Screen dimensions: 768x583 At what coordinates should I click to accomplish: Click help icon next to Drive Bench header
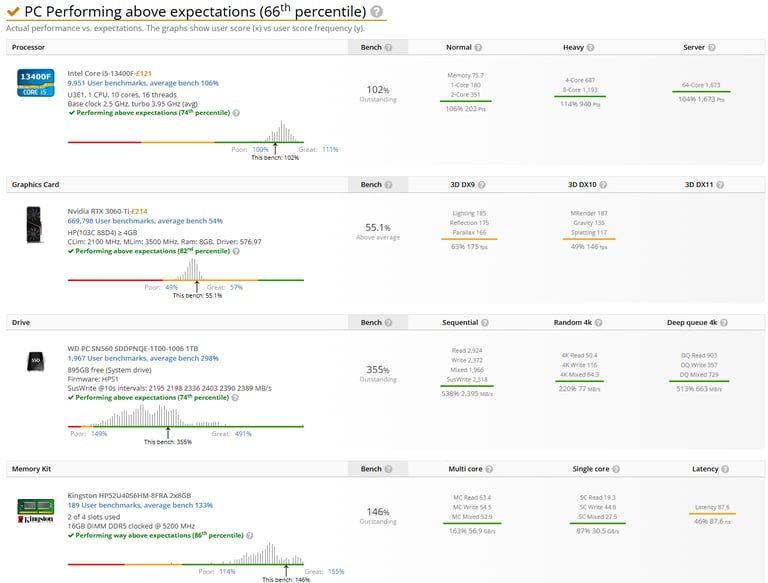click(x=388, y=322)
